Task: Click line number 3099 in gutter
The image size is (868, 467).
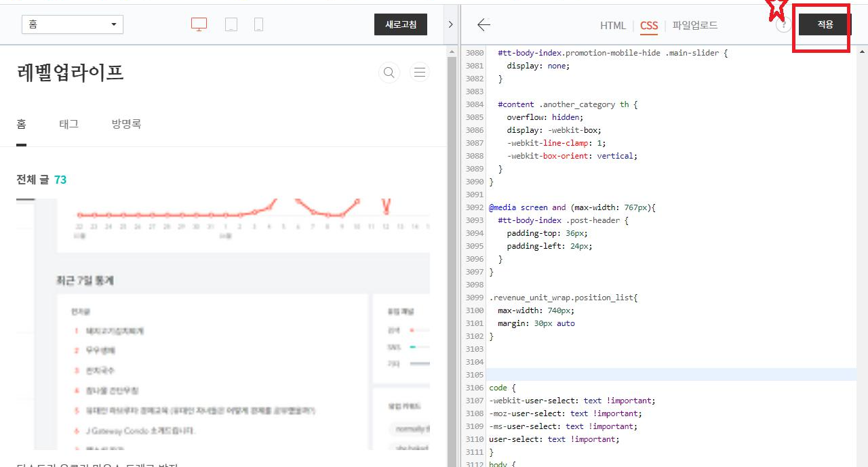Action: coord(475,298)
